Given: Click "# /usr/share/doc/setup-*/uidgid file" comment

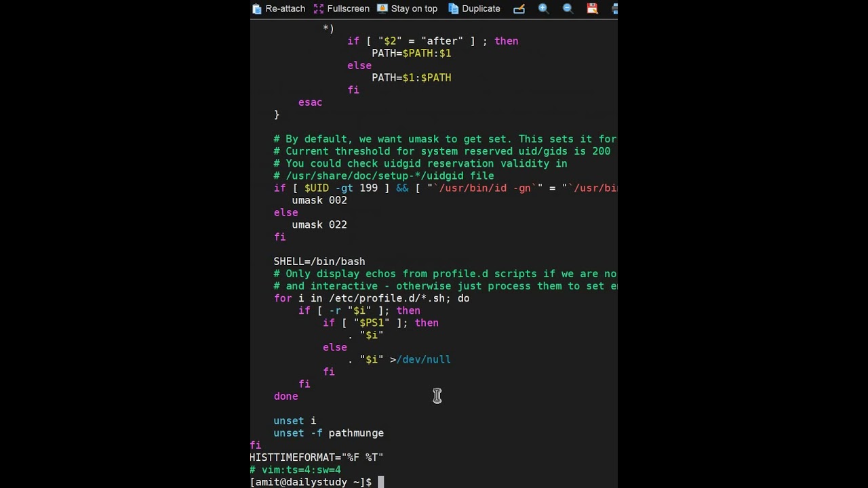Looking at the screenshot, I should (x=384, y=176).
